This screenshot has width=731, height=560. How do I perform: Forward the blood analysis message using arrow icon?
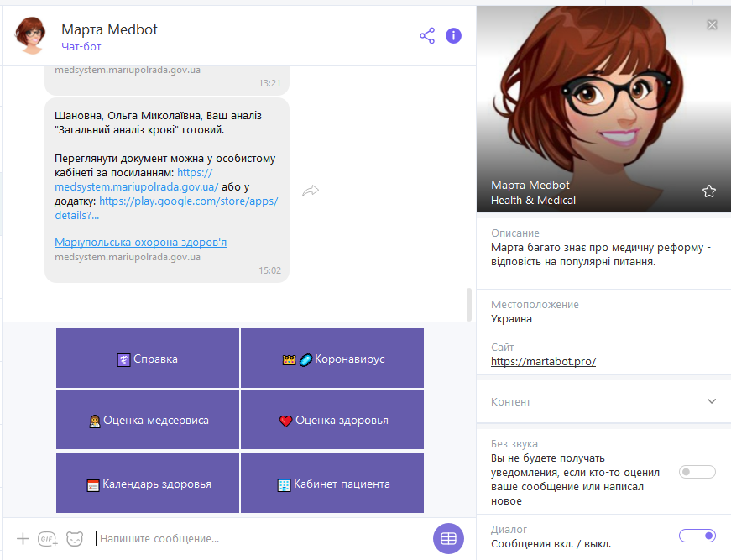tap(311, 191)
